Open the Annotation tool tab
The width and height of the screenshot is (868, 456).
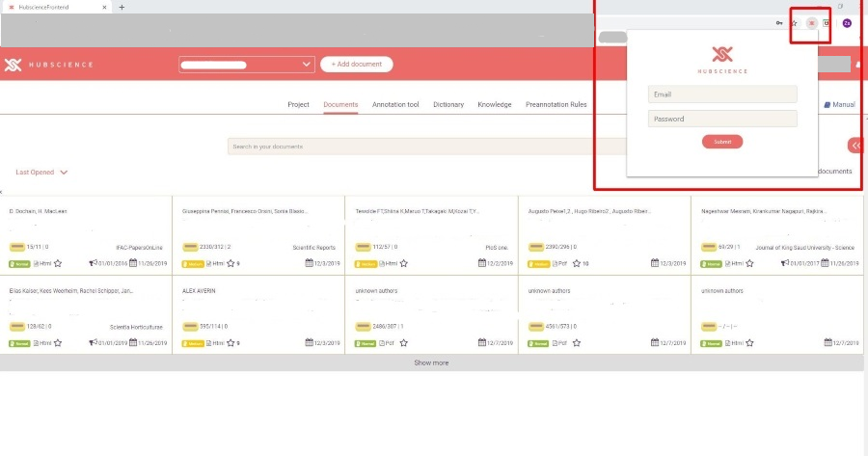coord(395,104)
